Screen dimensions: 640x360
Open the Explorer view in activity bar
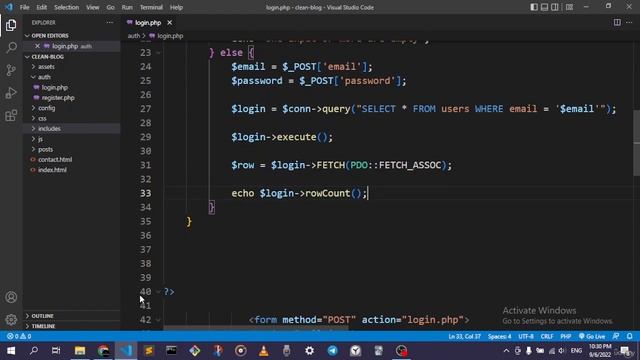(x=11, y=25)
